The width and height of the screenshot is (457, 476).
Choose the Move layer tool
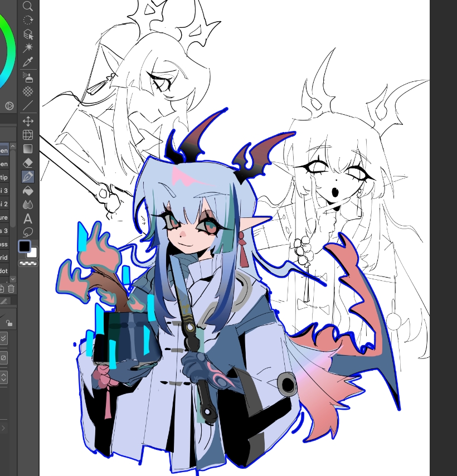pyautogui.click(x=27, y=120)
